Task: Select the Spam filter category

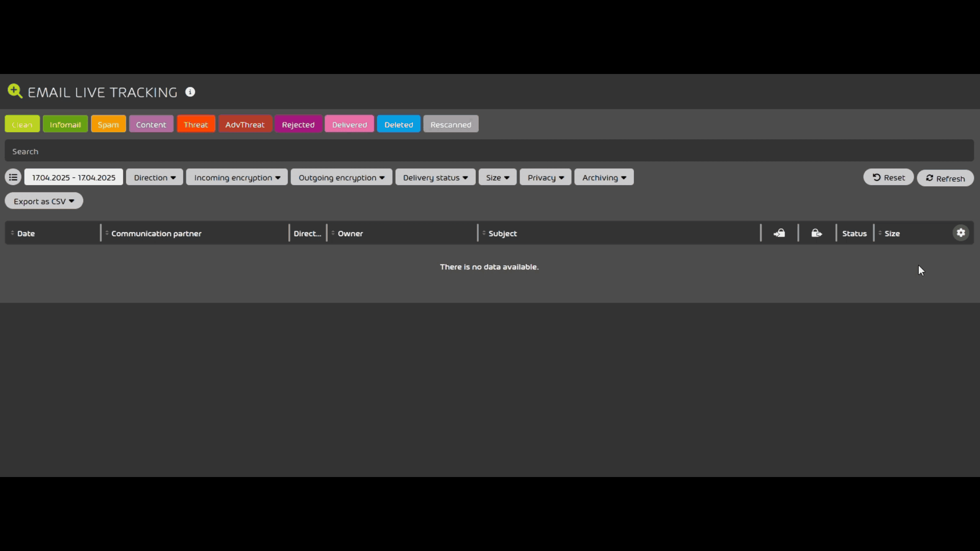Action: tap(108, 123)
